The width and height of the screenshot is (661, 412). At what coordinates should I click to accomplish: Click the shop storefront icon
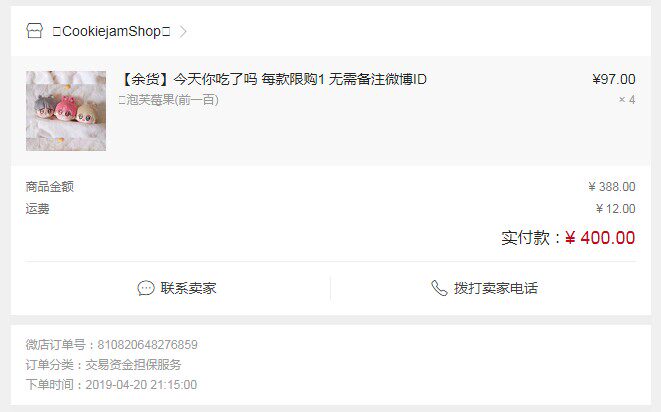(x=34, y=31)
